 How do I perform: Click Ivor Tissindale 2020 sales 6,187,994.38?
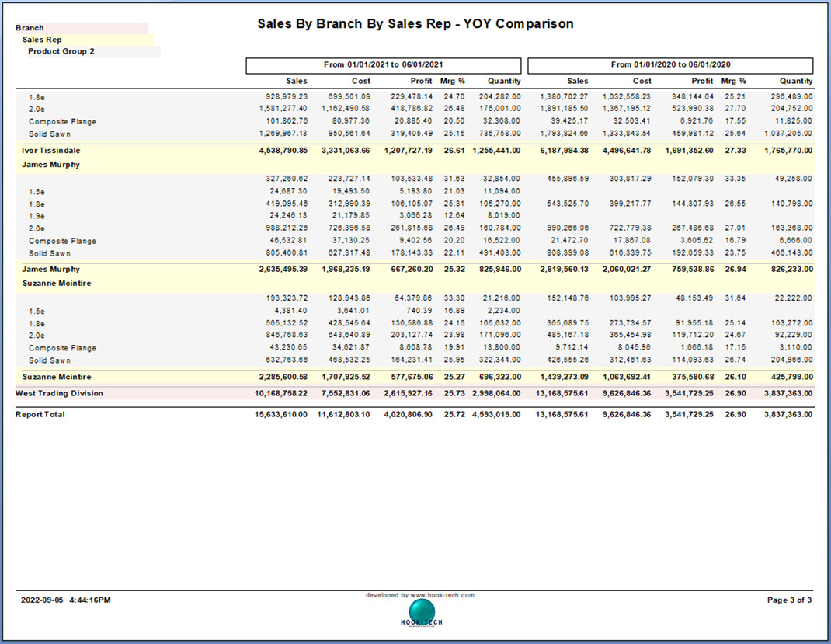(x=564, y=151)
